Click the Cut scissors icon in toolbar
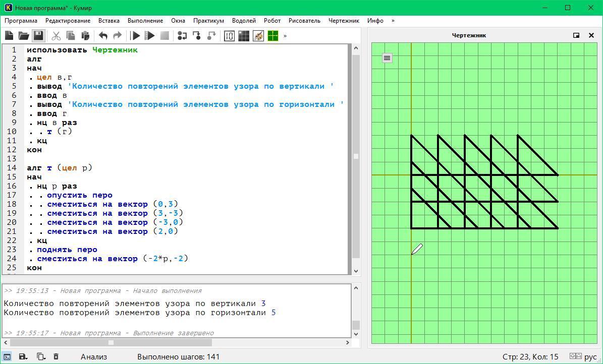Screen dimensions: 603x364 [x=56, y=36]
